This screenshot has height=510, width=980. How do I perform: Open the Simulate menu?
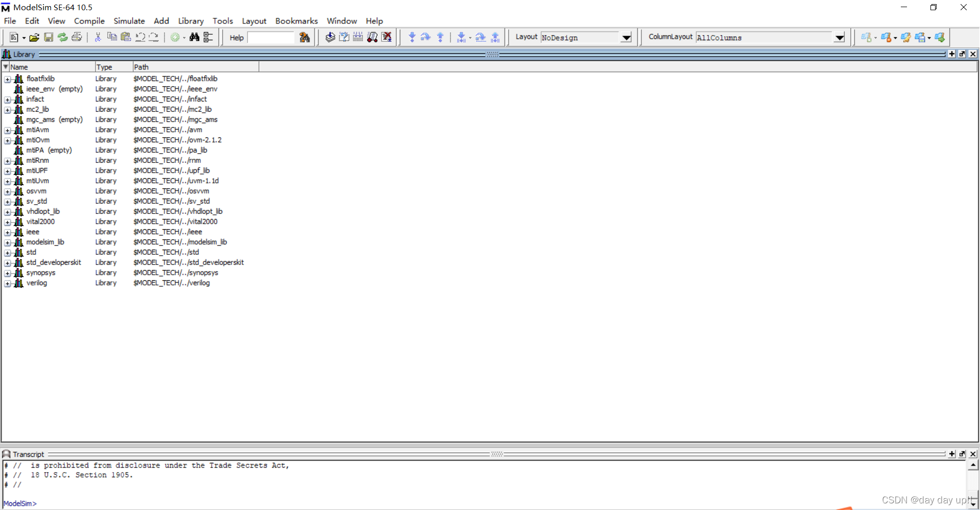(x=129, y=21)
